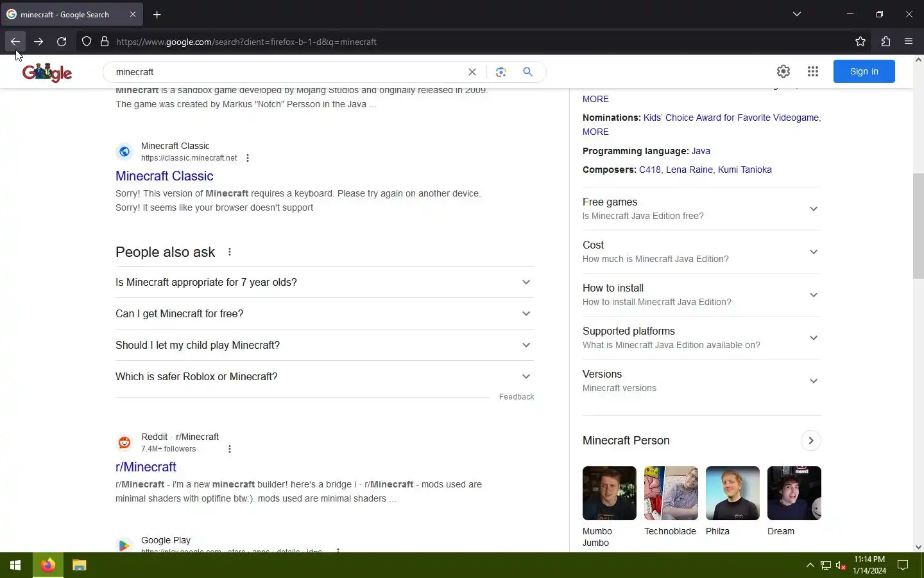The width and height of the screenshot is (924, 578).
Task: Open the notifications action center icon
Action: click(x=903, y=565)
